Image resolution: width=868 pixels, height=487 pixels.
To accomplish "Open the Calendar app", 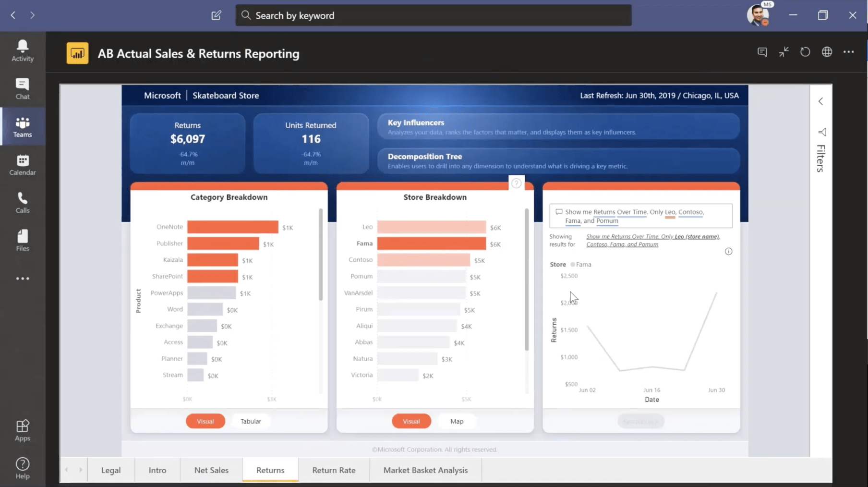I will (x=23, y=165).
